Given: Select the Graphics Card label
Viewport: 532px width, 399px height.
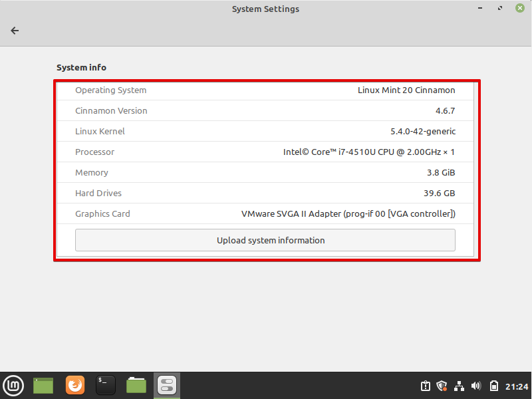Looking at the screenshot, I should point(102,214).
